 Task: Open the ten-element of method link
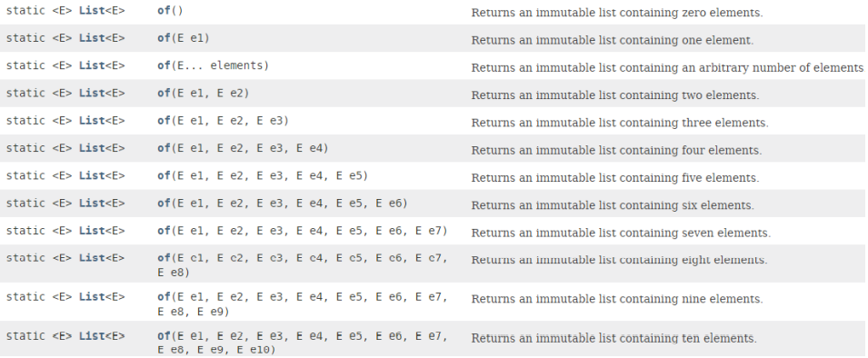(x=164, y=336)
